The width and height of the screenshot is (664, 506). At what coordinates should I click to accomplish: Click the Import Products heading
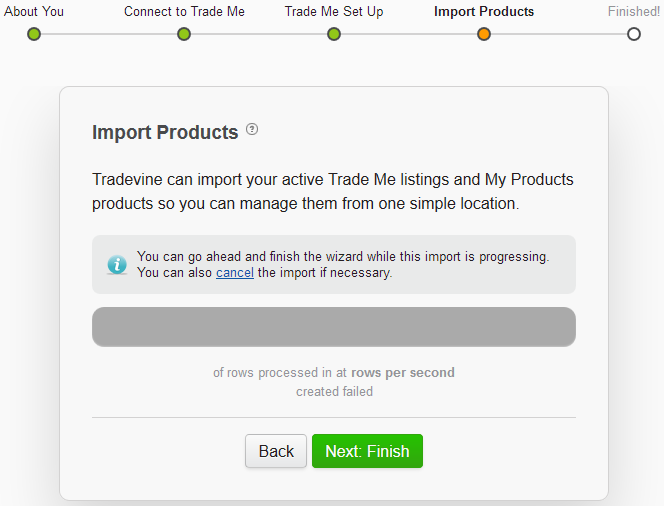[x=165, y=133]
